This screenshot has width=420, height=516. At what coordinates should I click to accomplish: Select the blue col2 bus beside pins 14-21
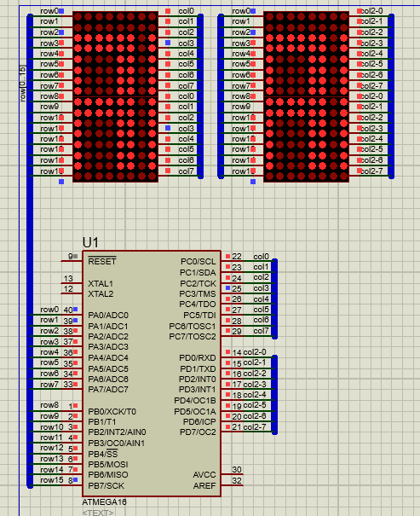[x=274, y=395]
